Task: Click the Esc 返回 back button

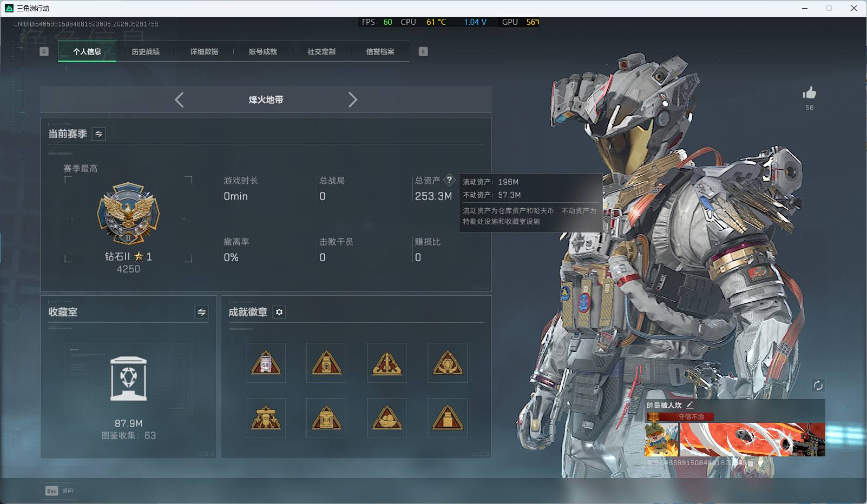Action: tap(59, 491)
